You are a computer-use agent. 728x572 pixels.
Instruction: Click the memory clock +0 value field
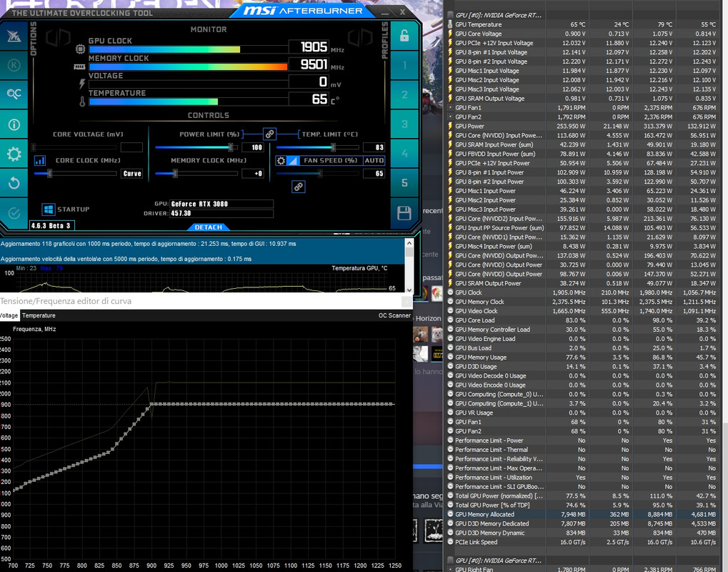click(x=253, y=173)
